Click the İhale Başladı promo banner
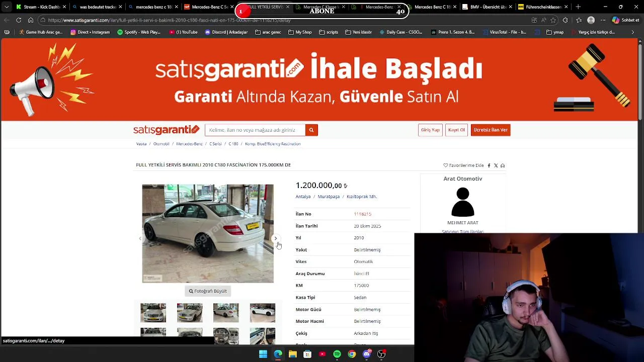This screenshot has height=362, width=644. 320,80
